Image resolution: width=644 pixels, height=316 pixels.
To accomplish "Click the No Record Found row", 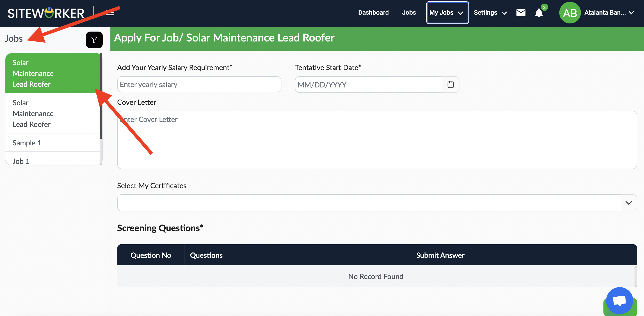I will click(375, 276).
